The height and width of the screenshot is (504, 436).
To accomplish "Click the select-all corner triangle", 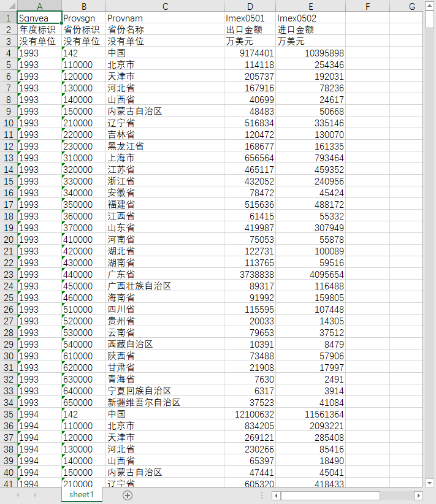I will pyautogui.click(x=12, y=6).
